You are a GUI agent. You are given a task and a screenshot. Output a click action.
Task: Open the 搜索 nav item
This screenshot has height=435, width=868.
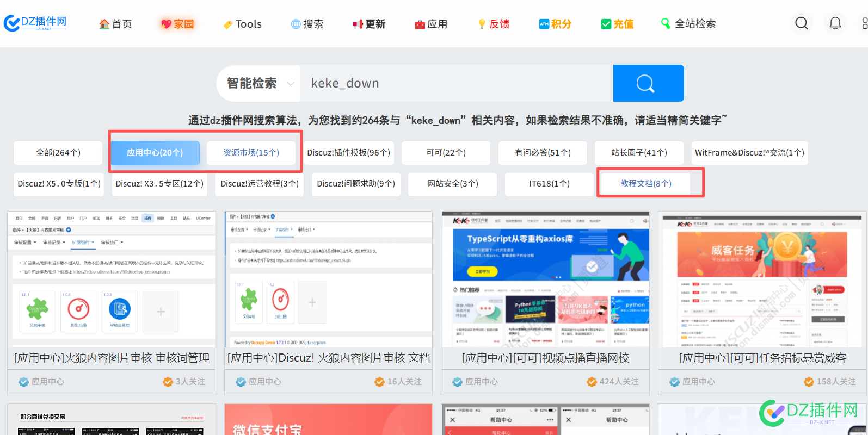pos(307,24)
